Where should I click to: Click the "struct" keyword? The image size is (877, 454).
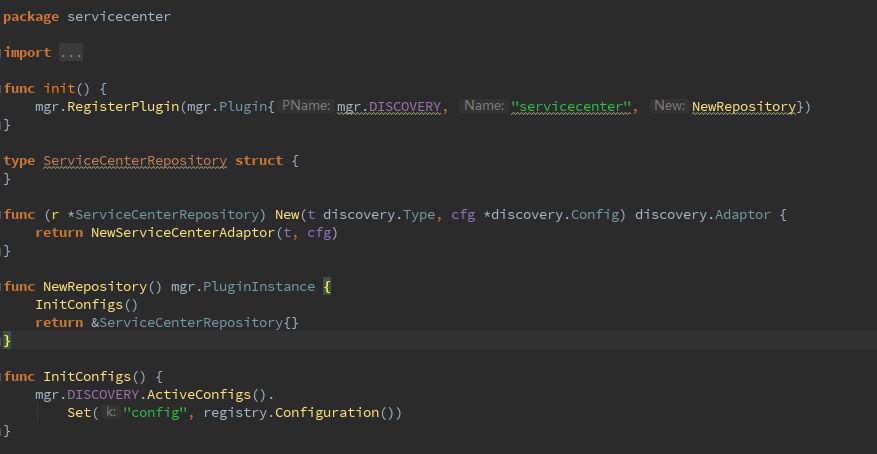click(259, 160)
